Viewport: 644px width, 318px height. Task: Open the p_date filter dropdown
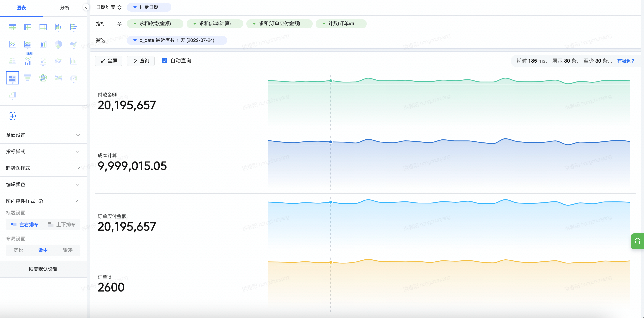(177, 40)
